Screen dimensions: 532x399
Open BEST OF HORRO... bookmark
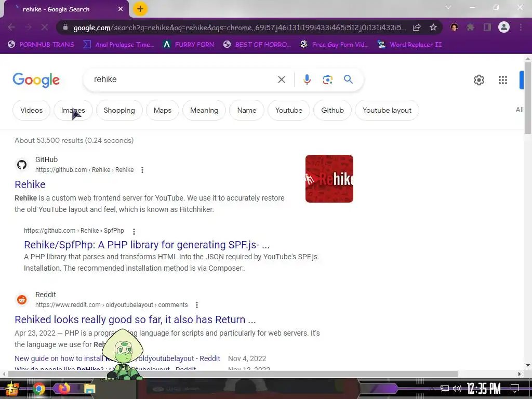(x=257, y=45)
